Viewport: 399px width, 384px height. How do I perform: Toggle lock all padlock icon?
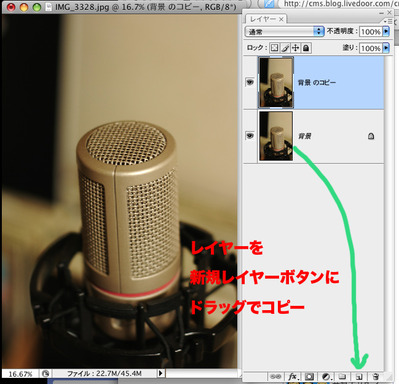306,48
